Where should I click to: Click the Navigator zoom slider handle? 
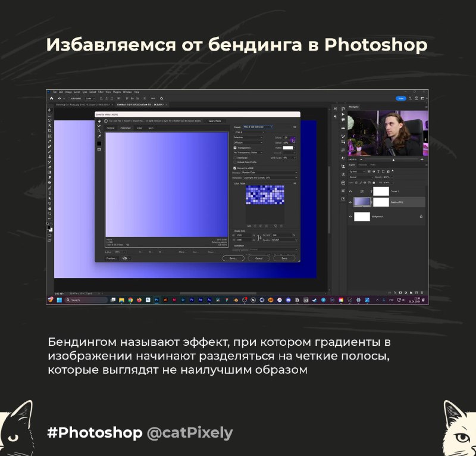pyautogui.click(x=393, y=160)
